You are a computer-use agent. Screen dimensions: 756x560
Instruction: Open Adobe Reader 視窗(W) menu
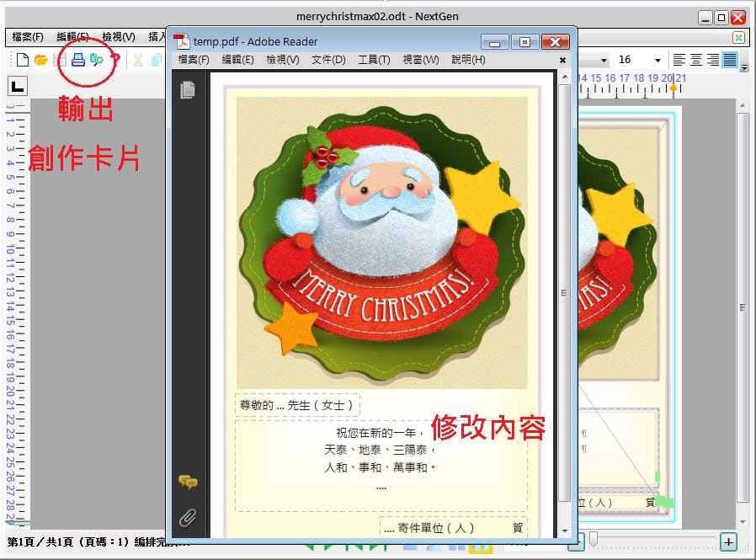pos(421,59)
